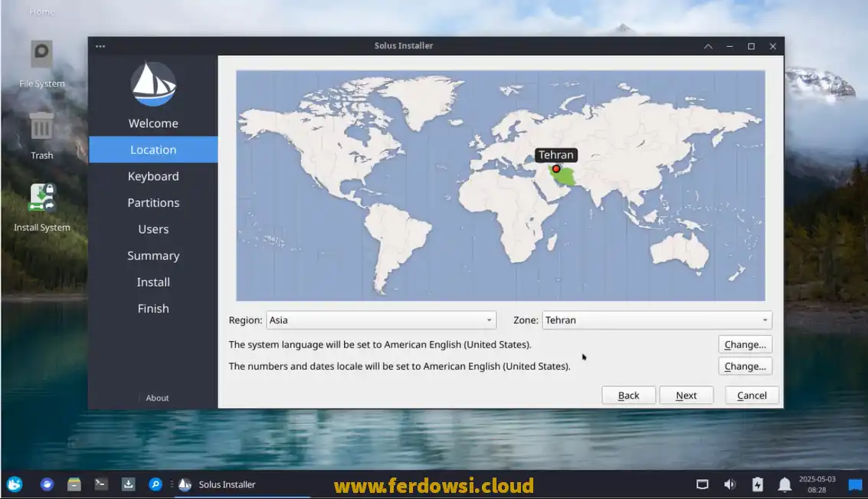Viewport: 868px width, 499px height.
Task: Select the Location step in sidebar
Action: pos(153,149)
